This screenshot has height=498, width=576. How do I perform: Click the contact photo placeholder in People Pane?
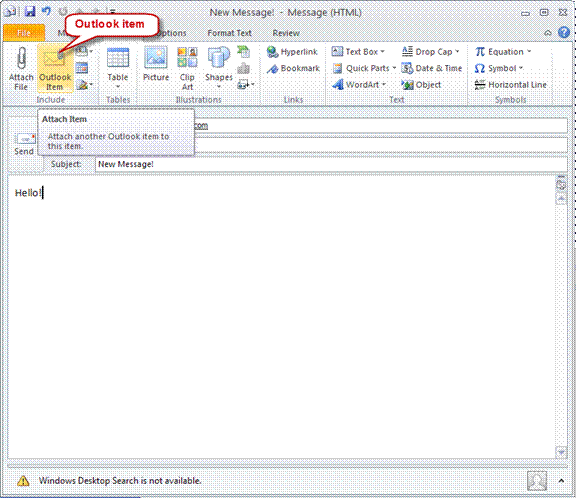[x=537, y=481]
